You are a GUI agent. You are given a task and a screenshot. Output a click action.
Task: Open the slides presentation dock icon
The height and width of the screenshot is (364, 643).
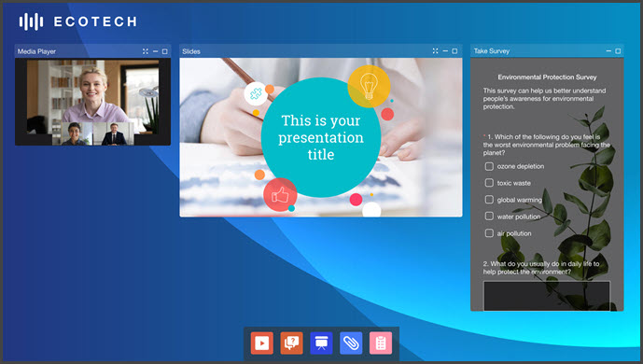[321, 343]
